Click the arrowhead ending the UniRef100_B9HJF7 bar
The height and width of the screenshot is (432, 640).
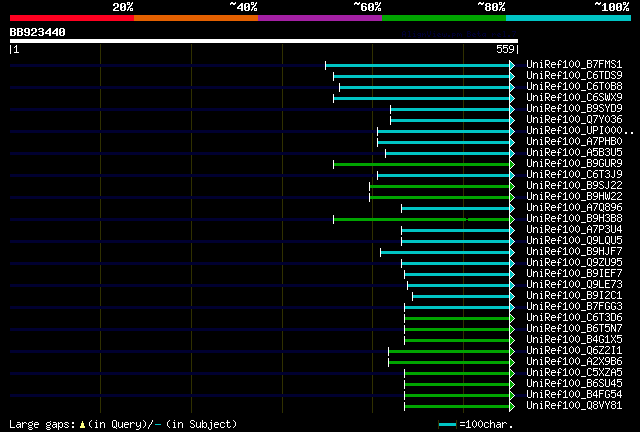pyautogui.click(x=512, y=253)
